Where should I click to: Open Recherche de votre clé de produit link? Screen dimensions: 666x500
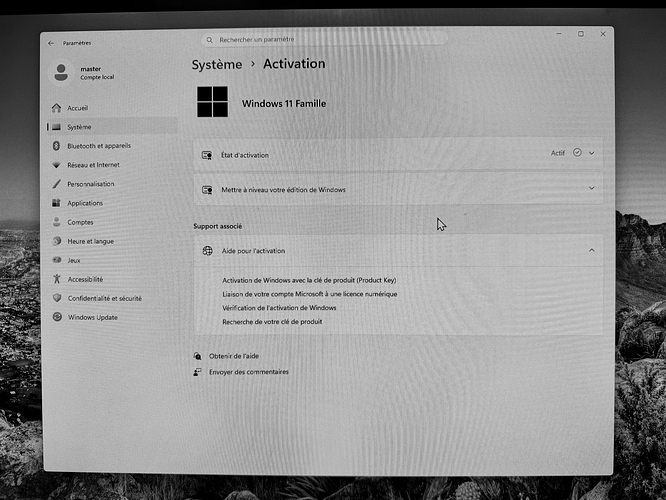point(272,322)
